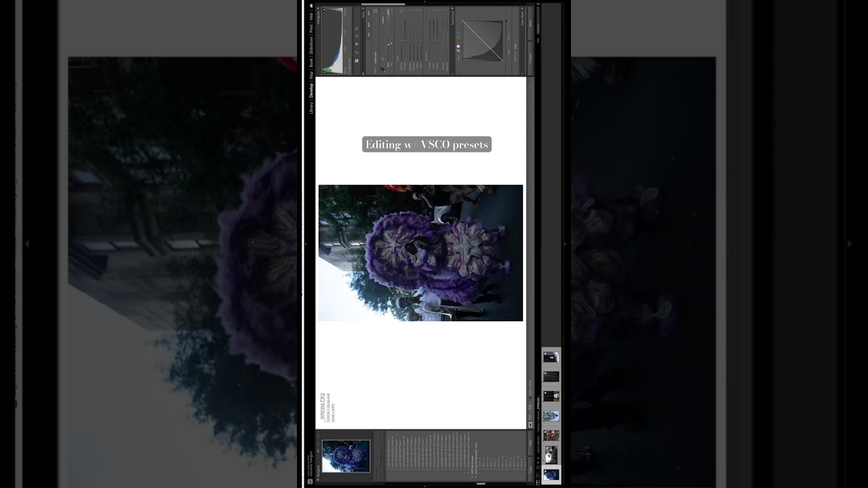The image size is (868, 488).
Task: Click the Previous button
Action: click(530, 58)
